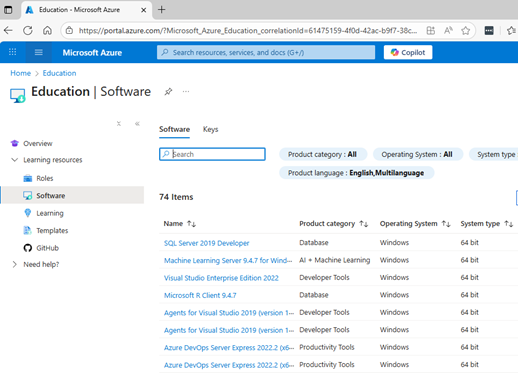The height and width of the screenshot is (373, 518).
Task: Expand the Need help? section
Action: coord(14,264)
